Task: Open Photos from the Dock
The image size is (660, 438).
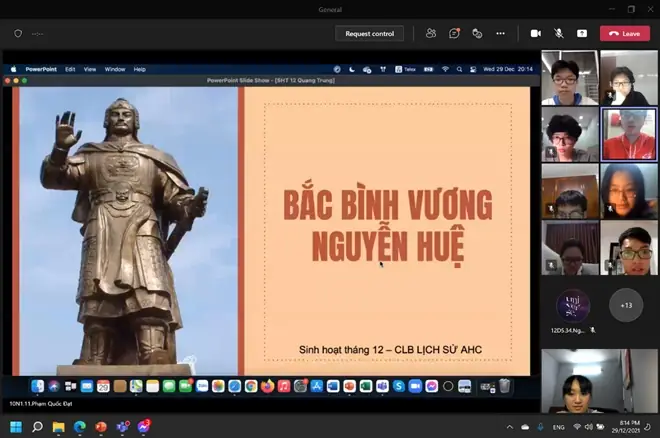Action: click(218, 386)
